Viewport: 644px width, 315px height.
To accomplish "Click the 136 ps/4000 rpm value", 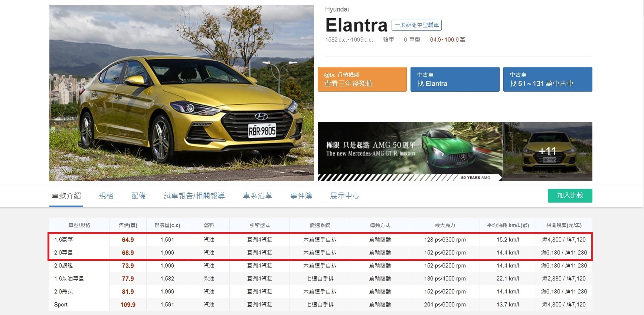I will [x=445, y=279].
